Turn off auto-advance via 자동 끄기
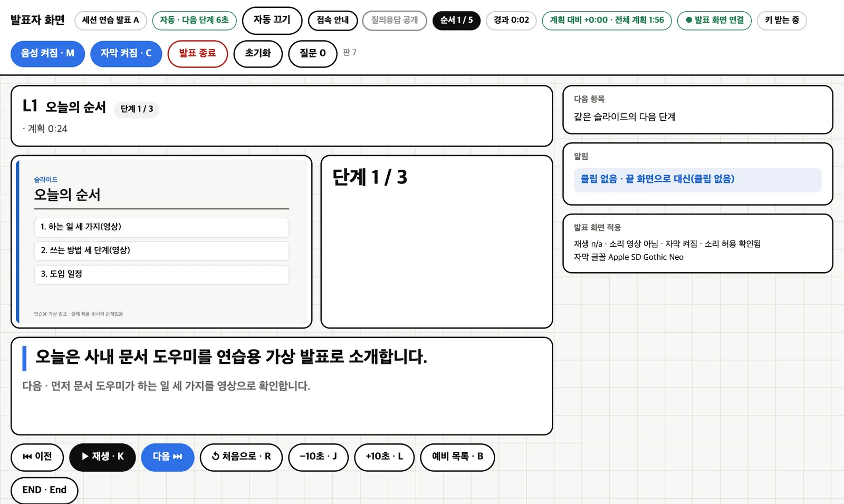 pos(272,21)
